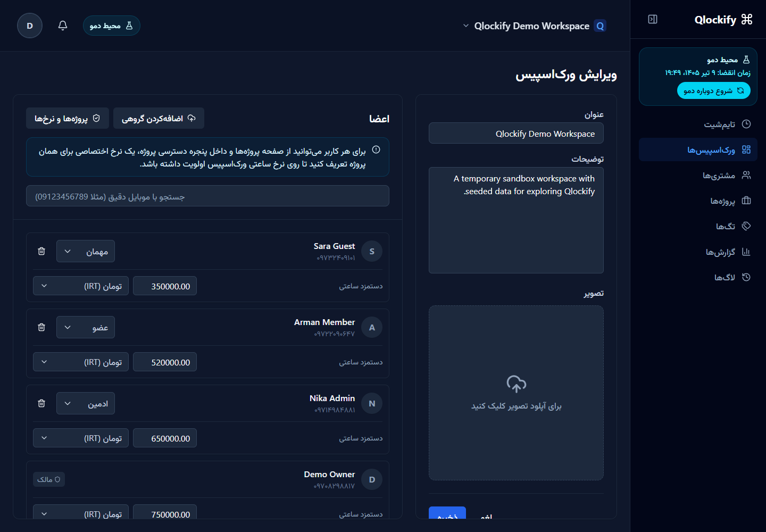Click Demo Owner's phone number
The height and width of the screenshot is (532, 766).
point(334,486)
